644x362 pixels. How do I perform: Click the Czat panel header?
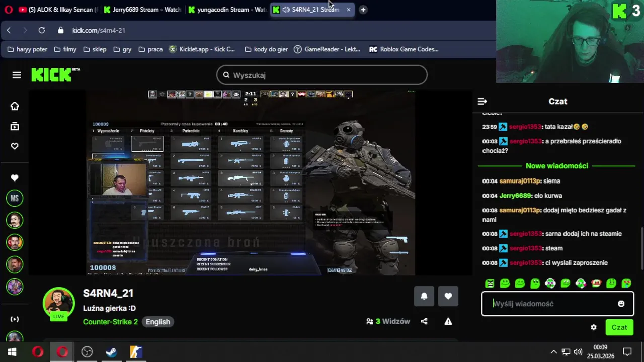pos(558,101)
